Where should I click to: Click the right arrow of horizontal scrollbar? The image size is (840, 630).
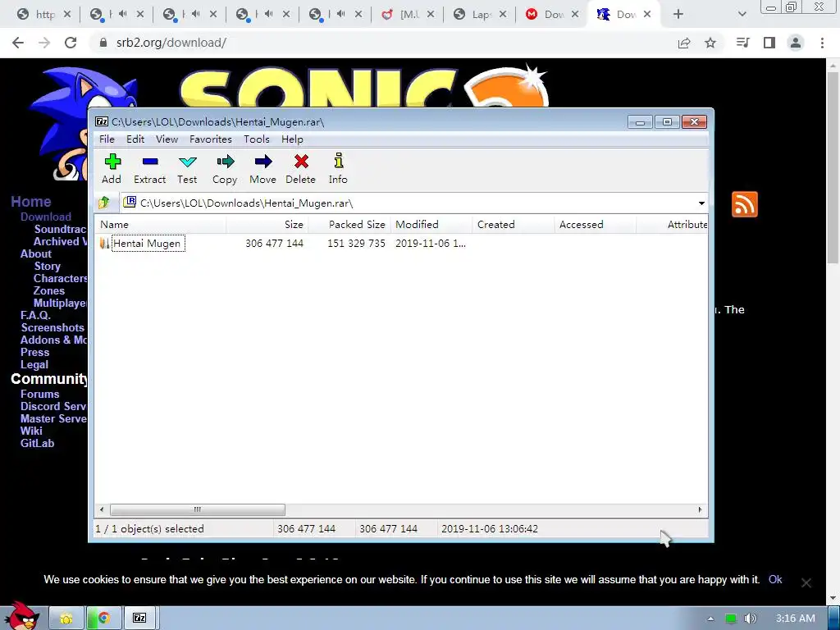(700, 509)
